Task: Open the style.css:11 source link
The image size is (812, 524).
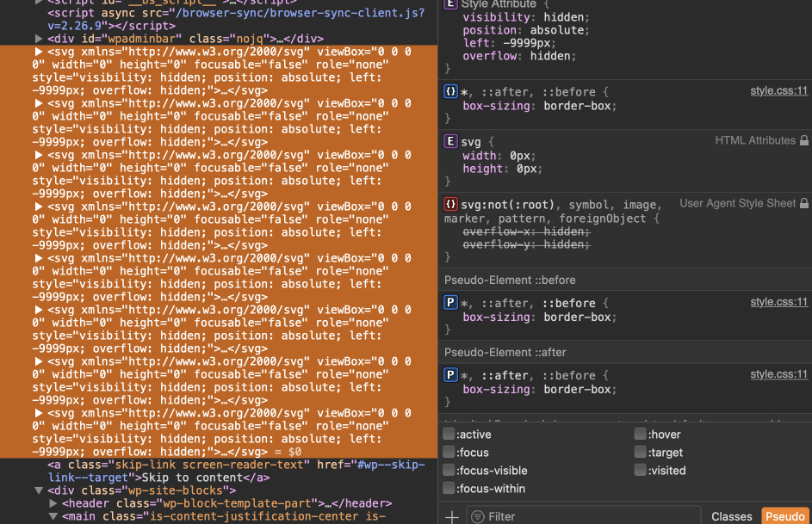Action: pyautogui.click(x=778, y=91)
